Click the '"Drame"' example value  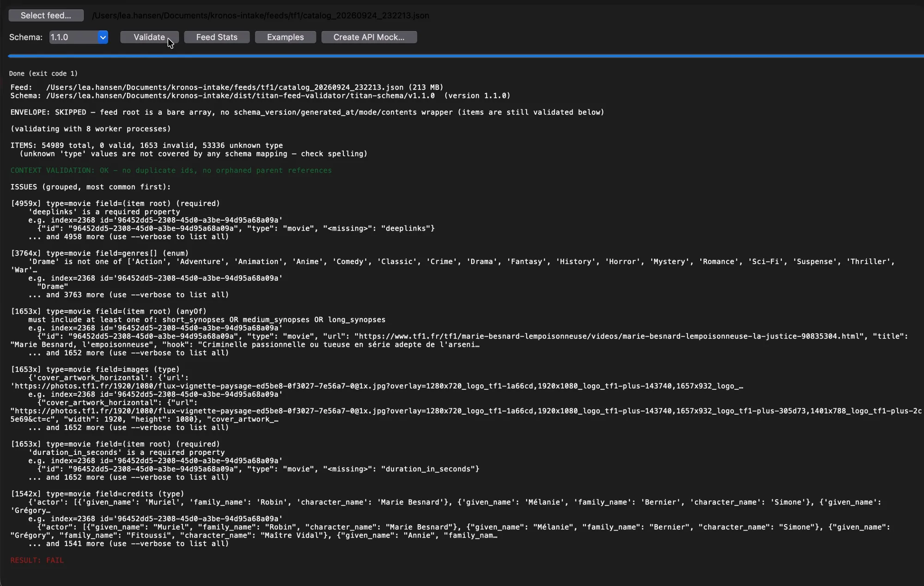tap(53, 287)
